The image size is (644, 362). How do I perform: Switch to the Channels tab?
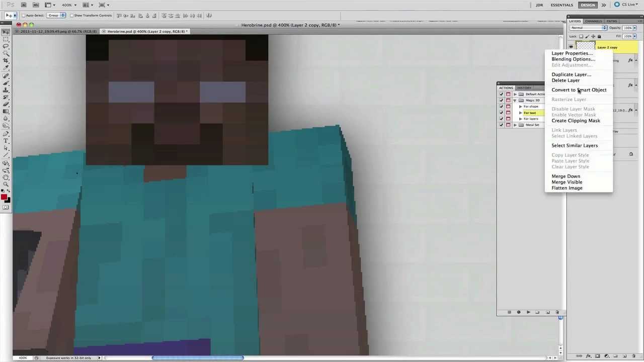[x=593, y=21]
